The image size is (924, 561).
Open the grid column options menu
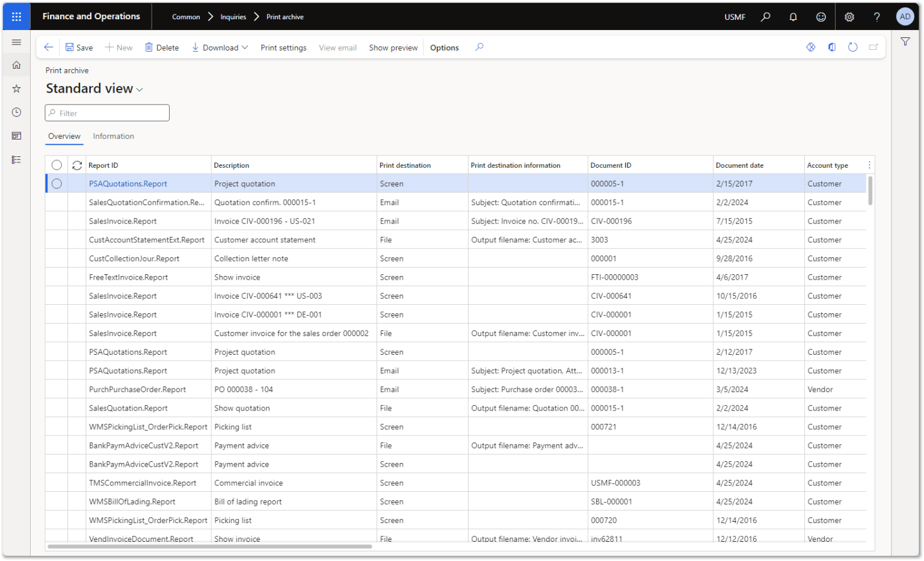[x=869, y=165]
